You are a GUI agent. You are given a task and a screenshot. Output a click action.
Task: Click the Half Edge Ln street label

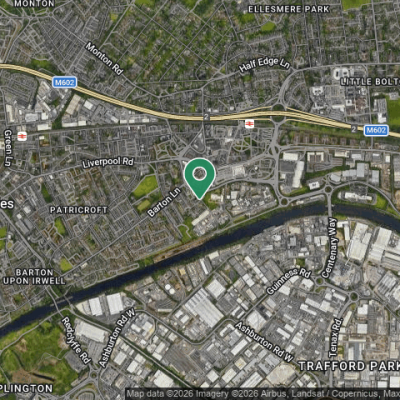point(265,64)
